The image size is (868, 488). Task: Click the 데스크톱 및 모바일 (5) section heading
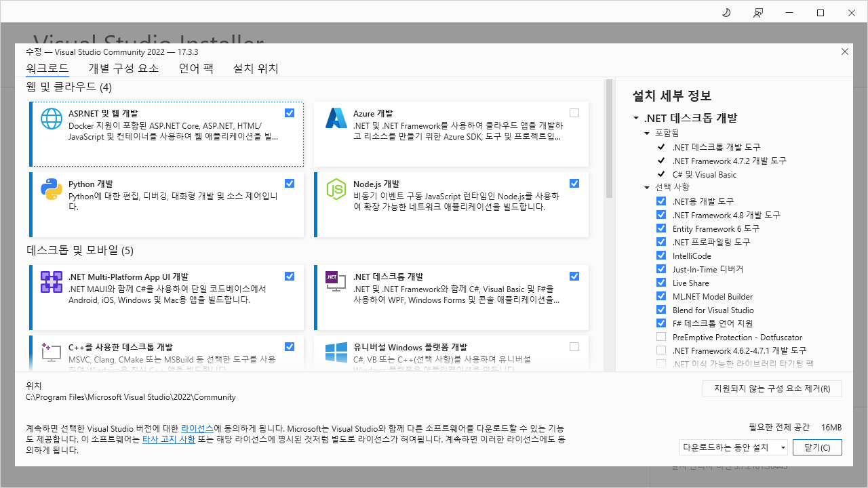(x=80, y=250)
